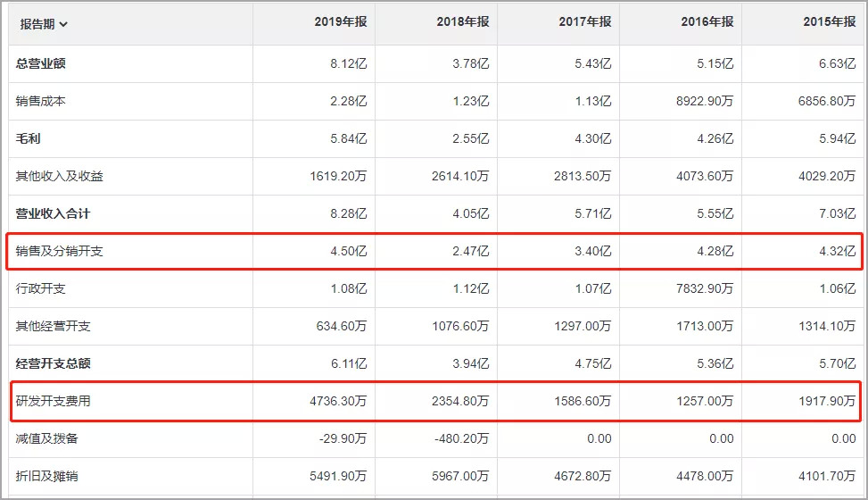Choose the 2016年报 column header
This screenshot has height=500, width=868.
pos(707,23)
